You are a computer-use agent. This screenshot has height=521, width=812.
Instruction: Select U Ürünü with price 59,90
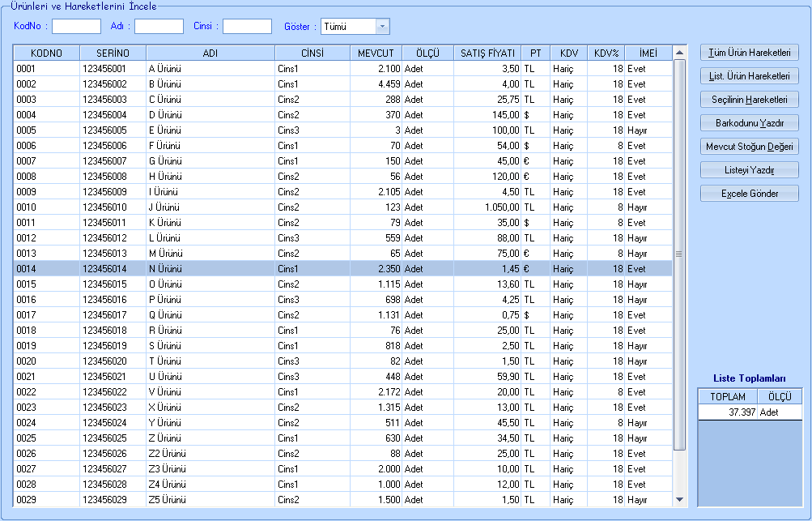click(x=342, y=376)
